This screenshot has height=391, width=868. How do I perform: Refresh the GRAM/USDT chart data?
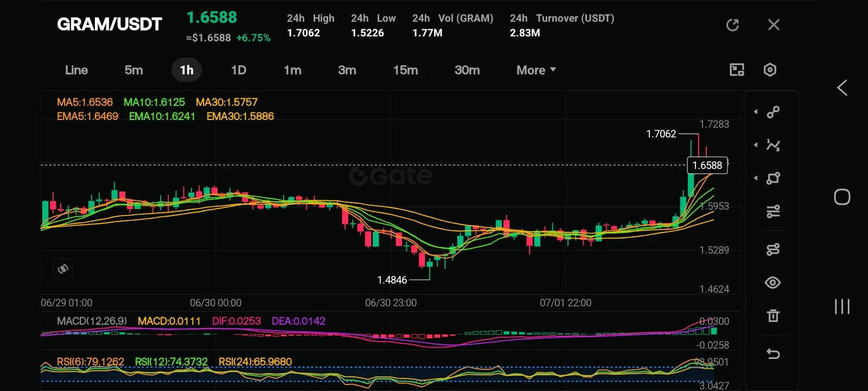[x=732, y=25]
